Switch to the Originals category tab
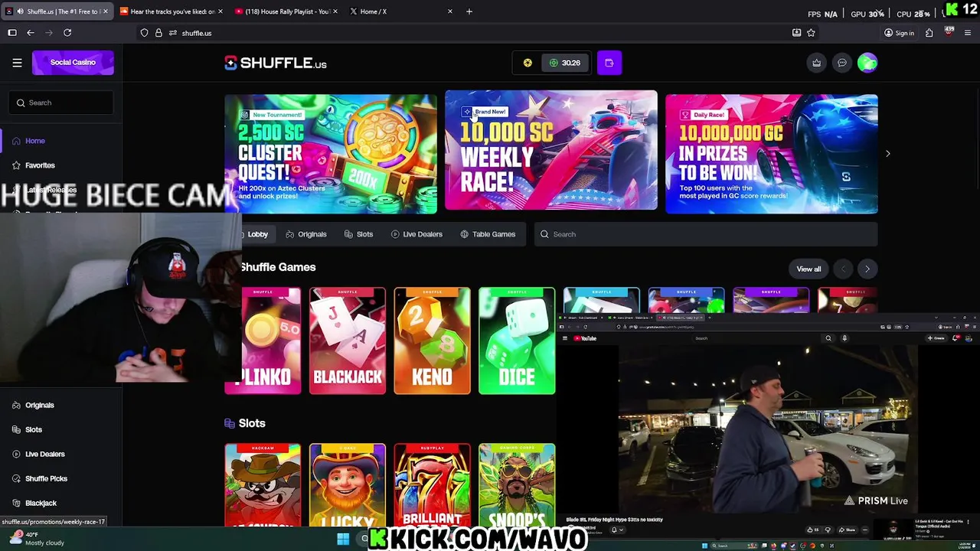 point(306,234)
